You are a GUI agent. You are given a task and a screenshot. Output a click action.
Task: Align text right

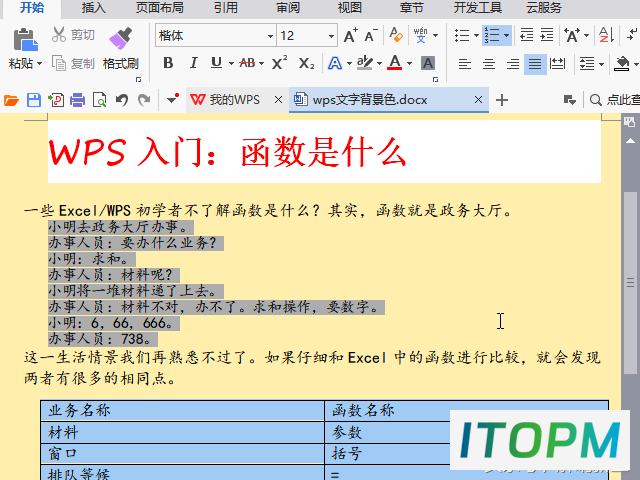click(512, 64)
